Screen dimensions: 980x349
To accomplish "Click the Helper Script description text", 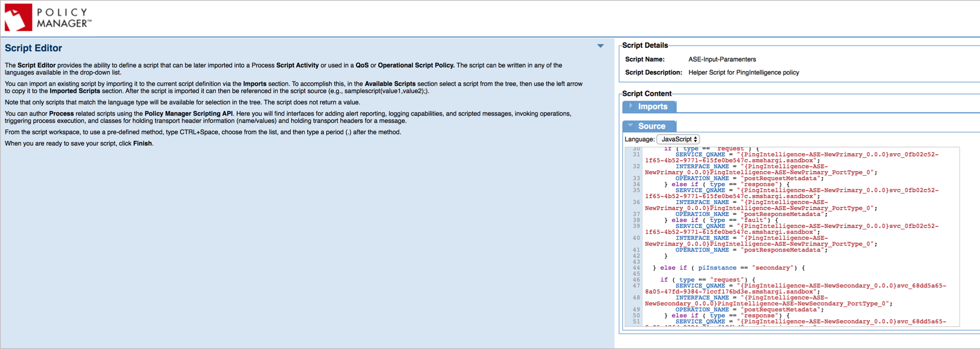I will 743,73.
